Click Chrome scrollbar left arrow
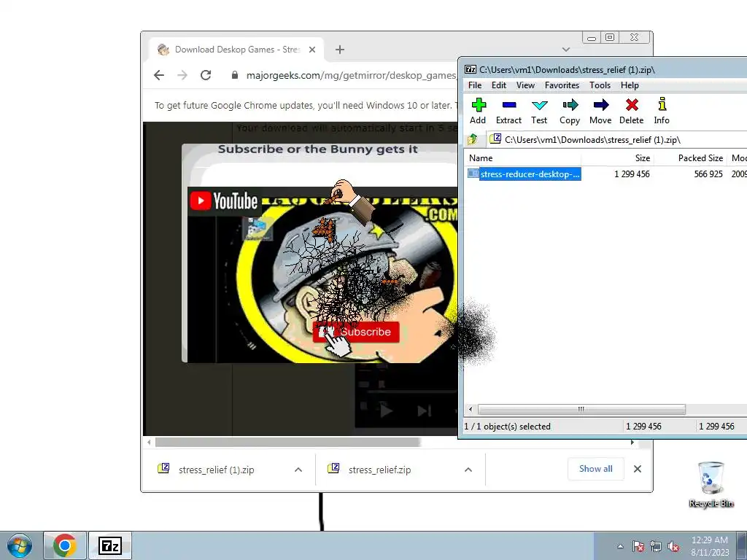The image size is (747, 560). (x=149, y=443)
